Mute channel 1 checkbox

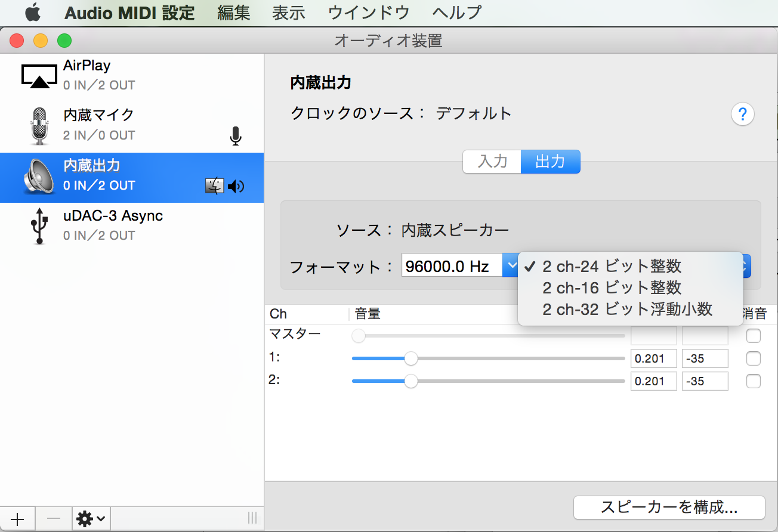[754, 358]
